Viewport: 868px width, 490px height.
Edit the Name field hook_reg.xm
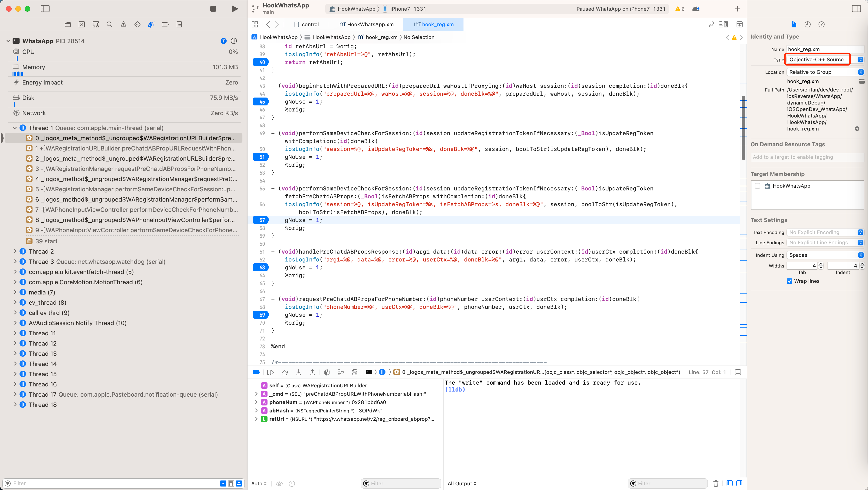[x=825, y=49]
